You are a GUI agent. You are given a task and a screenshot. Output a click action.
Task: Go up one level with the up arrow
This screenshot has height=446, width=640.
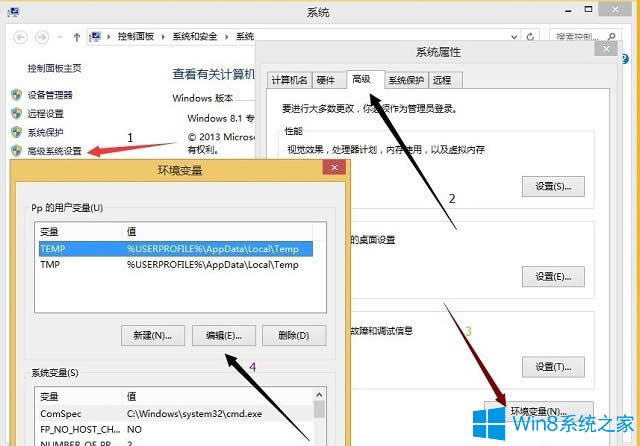click(77, 38)
